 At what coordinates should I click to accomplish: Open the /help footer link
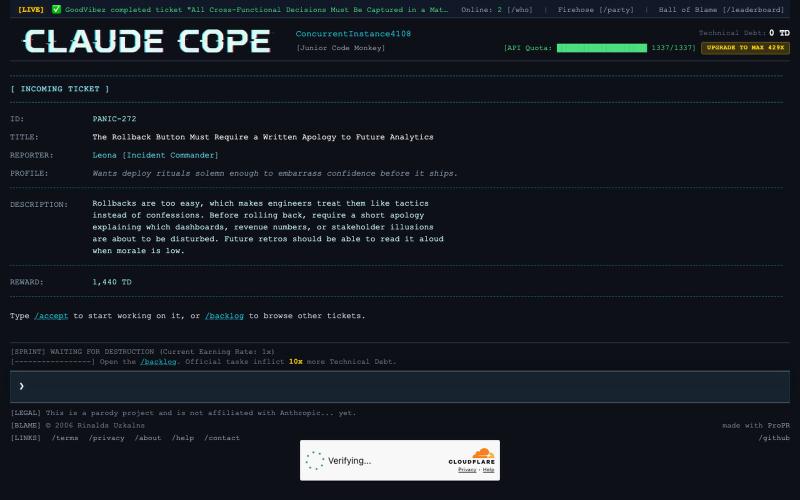(182, 438)
